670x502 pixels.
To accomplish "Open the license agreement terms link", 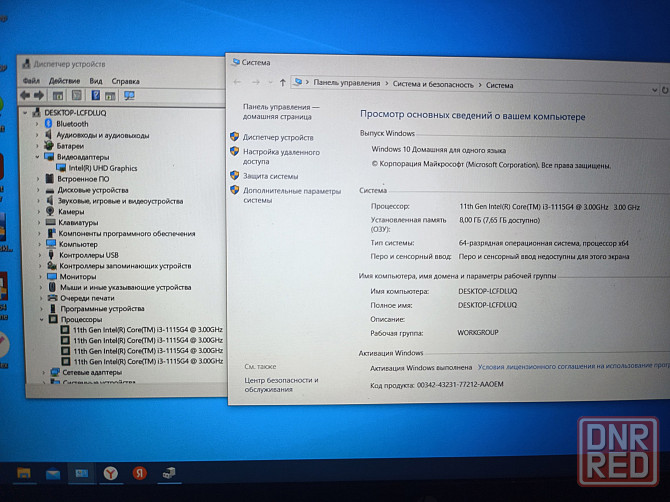I will coord(573,366).
